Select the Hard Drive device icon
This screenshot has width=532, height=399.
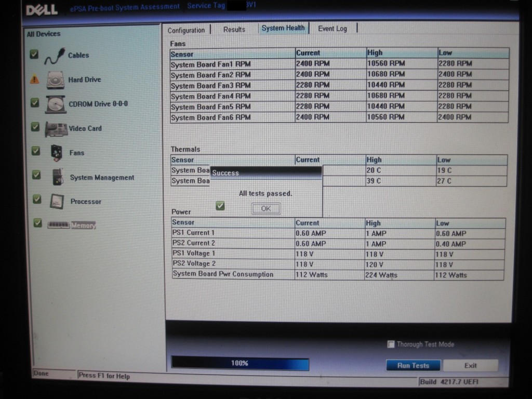pos(55,80)
